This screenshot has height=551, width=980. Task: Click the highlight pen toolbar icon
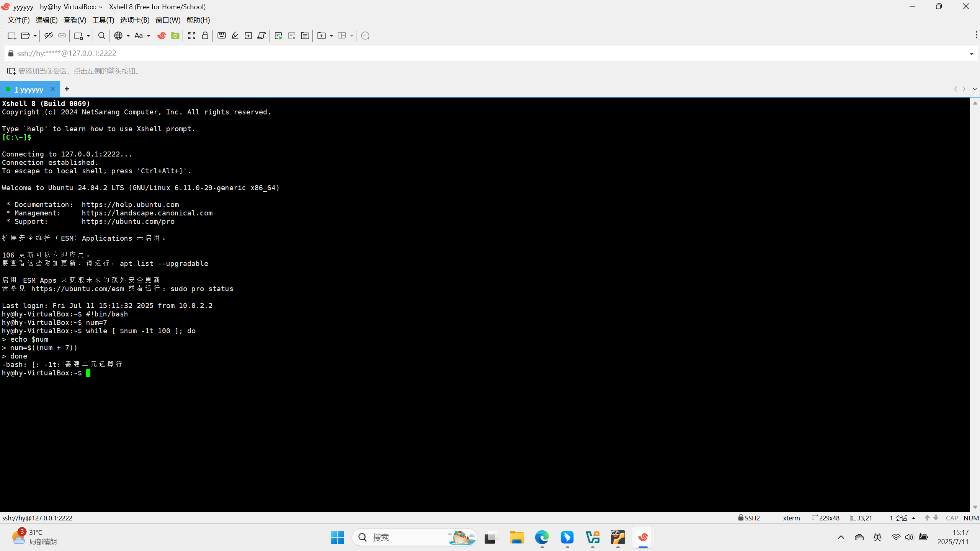coord(235,36)
